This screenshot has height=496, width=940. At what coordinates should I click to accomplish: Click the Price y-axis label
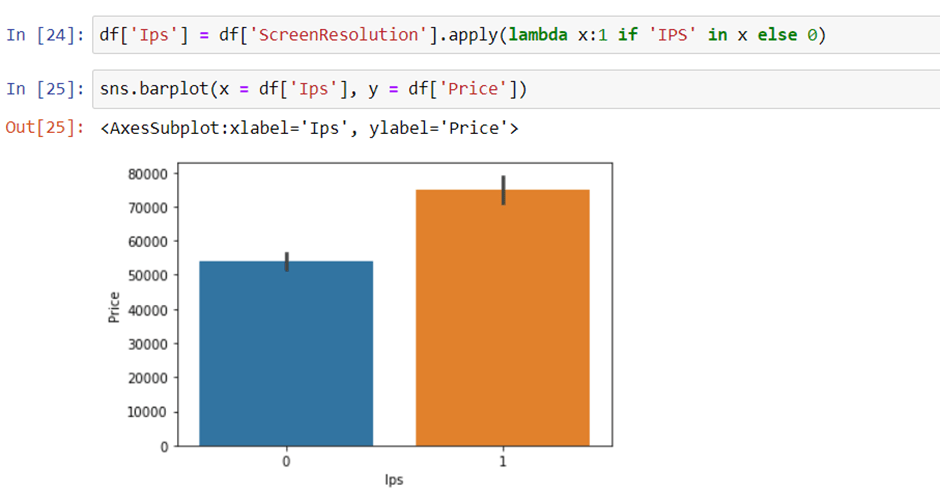114,307
